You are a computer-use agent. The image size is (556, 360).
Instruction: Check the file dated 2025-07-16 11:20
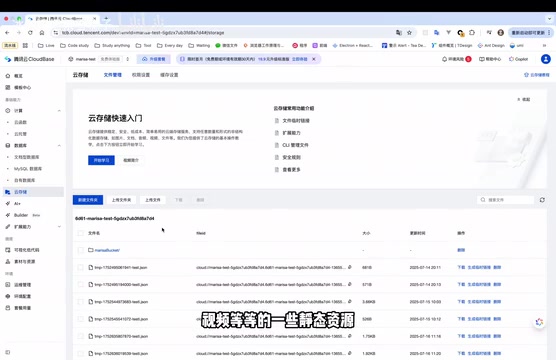[x=80, y=353]
